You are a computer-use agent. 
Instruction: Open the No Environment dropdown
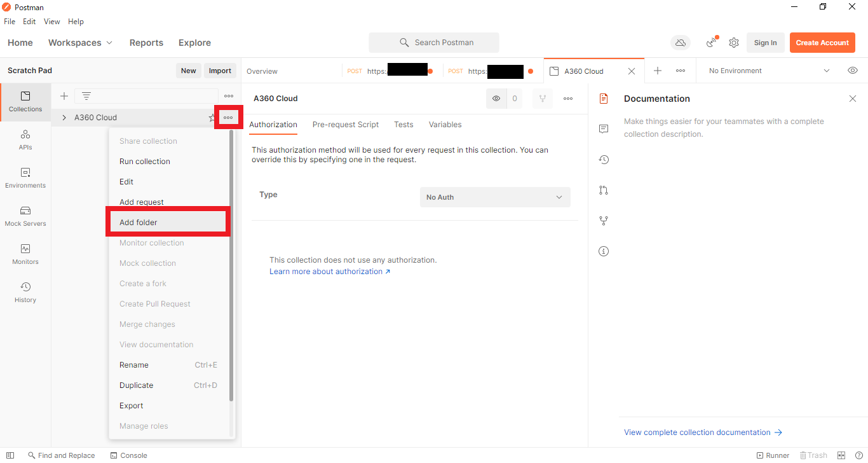tap(769, 71)
